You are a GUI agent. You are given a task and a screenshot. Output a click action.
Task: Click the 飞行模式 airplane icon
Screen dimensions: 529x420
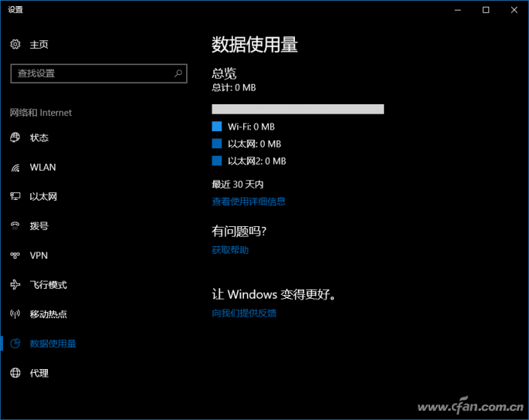tap(15, 285)
